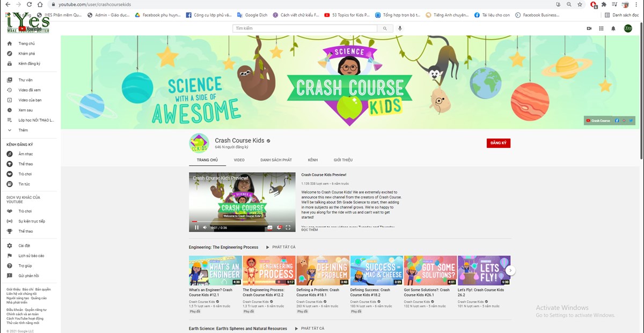The width and height of the screenshot is (644, 333).
Task: Open Success = Mac & Cheese thumbnail
Action: click(x=376, y=270)
